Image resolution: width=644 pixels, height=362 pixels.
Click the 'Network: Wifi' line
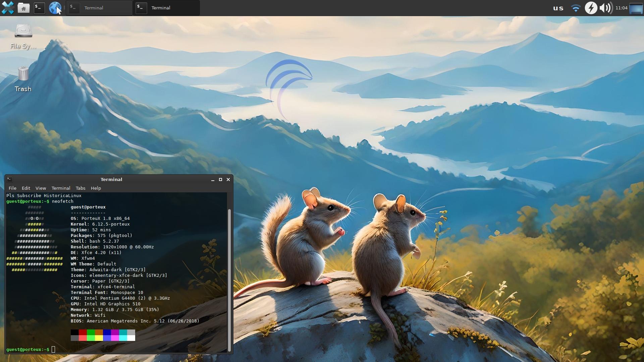[88, 315]
